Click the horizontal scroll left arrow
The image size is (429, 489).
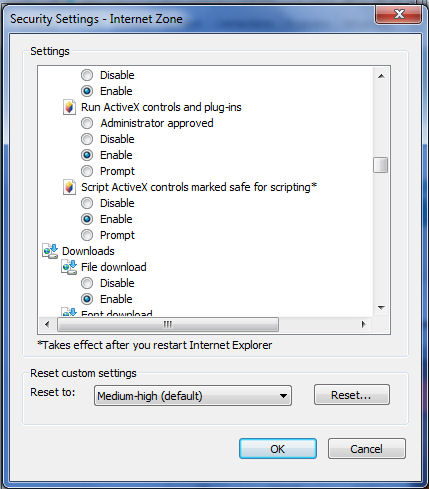[x=47, y=324]
